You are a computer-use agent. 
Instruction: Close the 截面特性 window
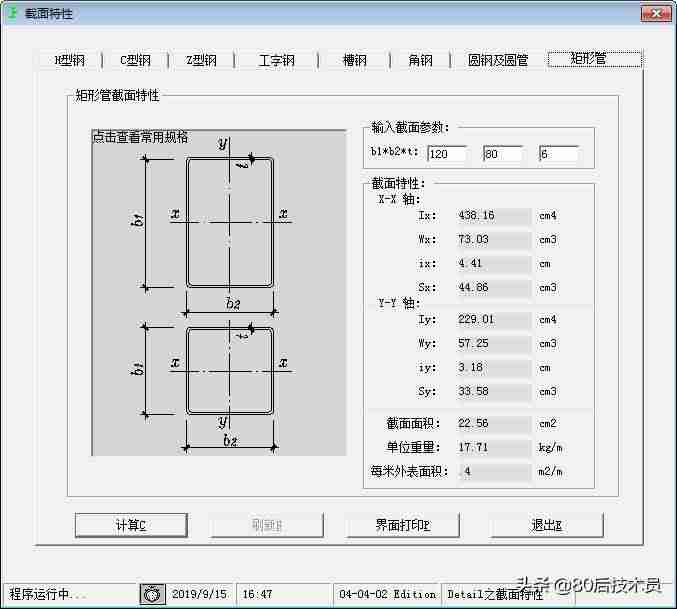(x=656, y=14)
